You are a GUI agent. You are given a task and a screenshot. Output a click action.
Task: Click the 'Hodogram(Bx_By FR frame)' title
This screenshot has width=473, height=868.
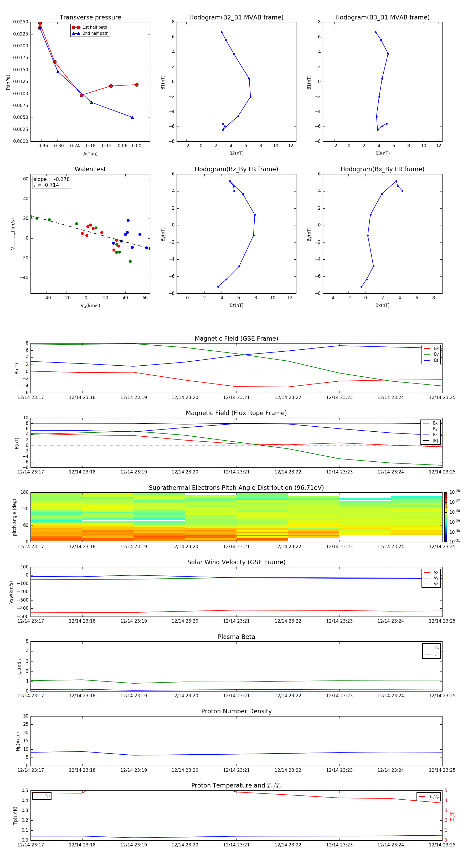click(x=382, y=169)
